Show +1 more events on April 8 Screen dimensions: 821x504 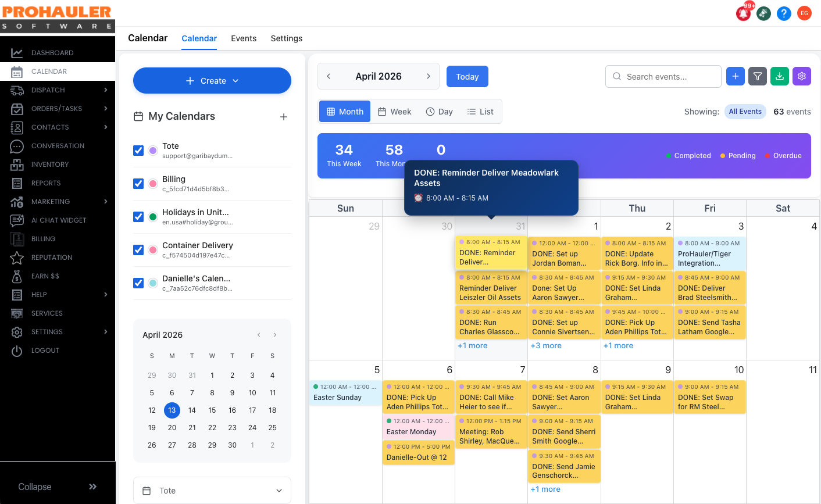545,489
